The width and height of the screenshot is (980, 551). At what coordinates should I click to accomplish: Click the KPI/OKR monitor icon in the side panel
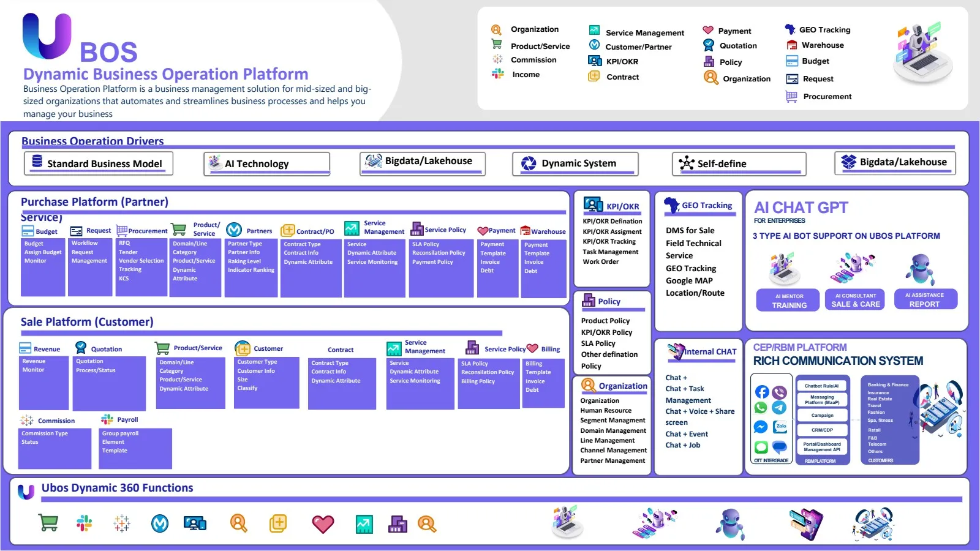pyautogui.click(x=593, y=204)
